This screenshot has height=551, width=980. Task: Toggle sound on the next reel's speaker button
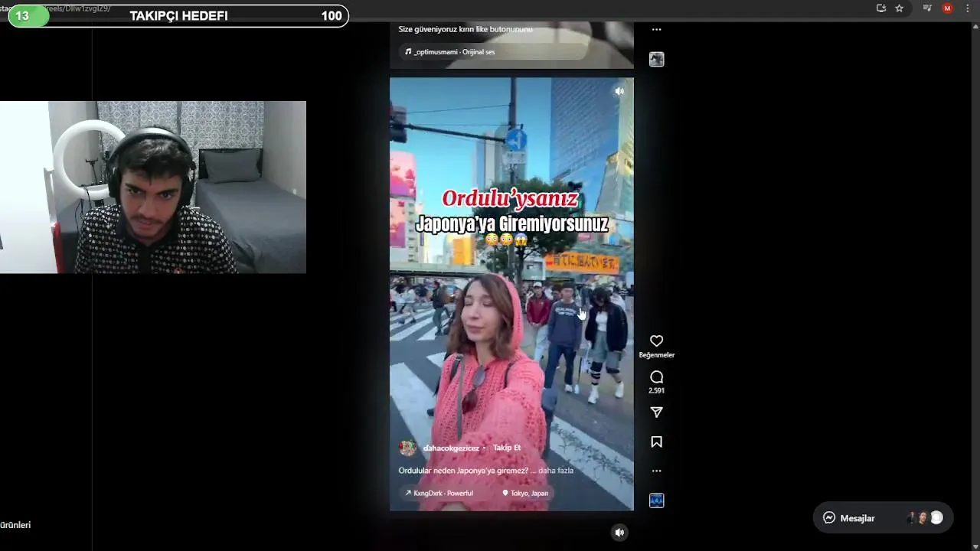(619, 533)
